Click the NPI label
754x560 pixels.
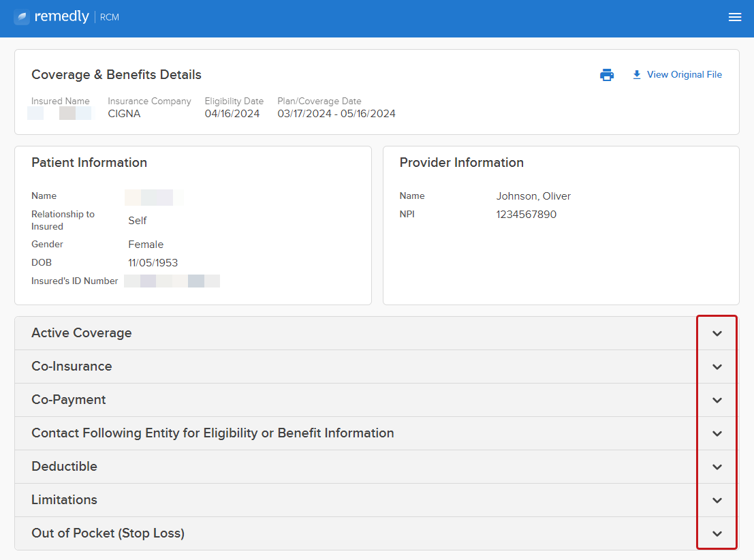pyautogui.click(x=407, y=214)
